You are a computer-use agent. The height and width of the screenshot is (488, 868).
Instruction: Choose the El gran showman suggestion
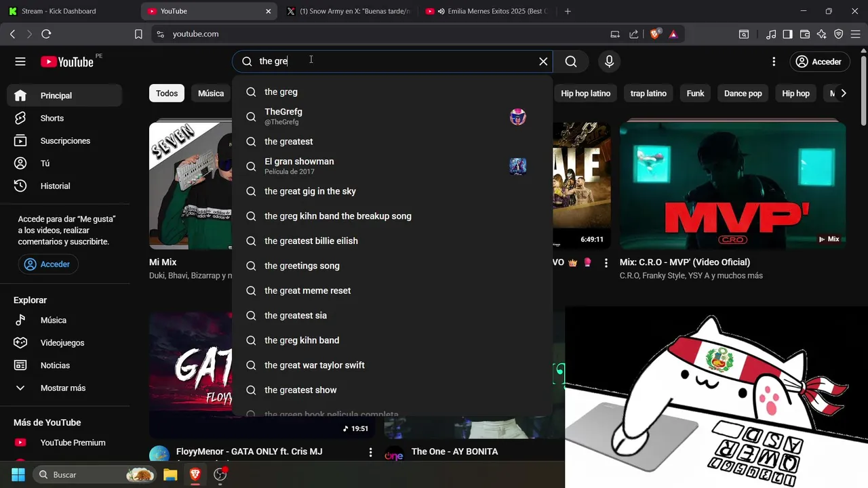[x=392, y=167]
